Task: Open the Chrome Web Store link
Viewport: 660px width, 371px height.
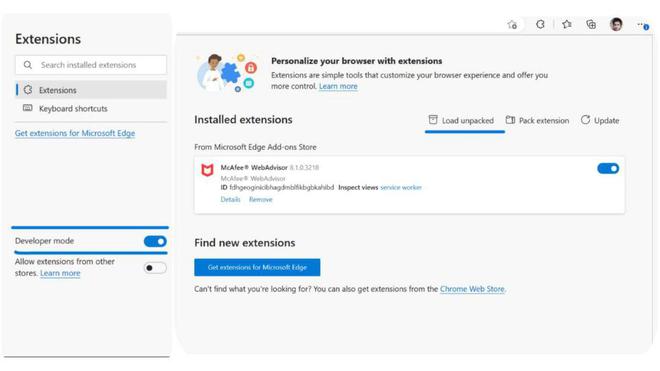Action: 472,289
